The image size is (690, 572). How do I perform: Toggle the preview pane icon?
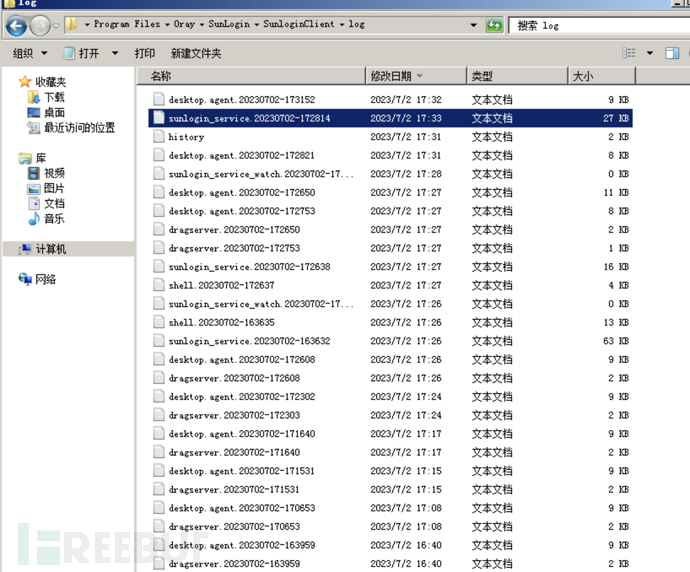click(672, 53)
